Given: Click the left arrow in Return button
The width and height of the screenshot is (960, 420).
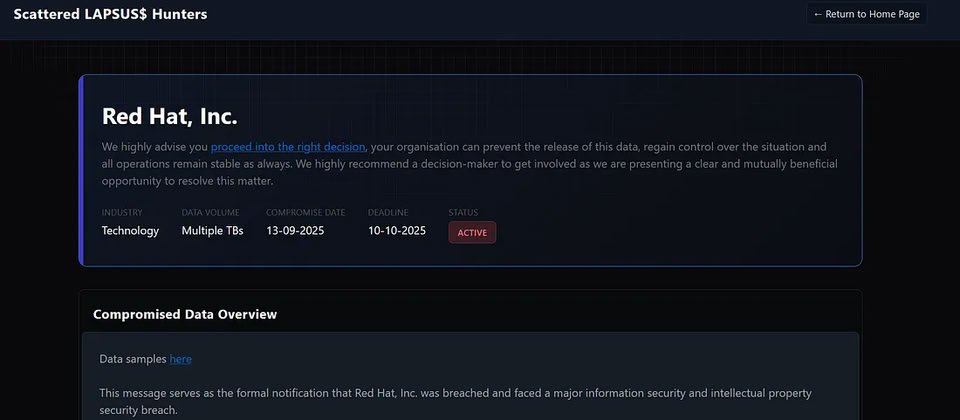Looking at the screenshot, I should click(818, 14).
